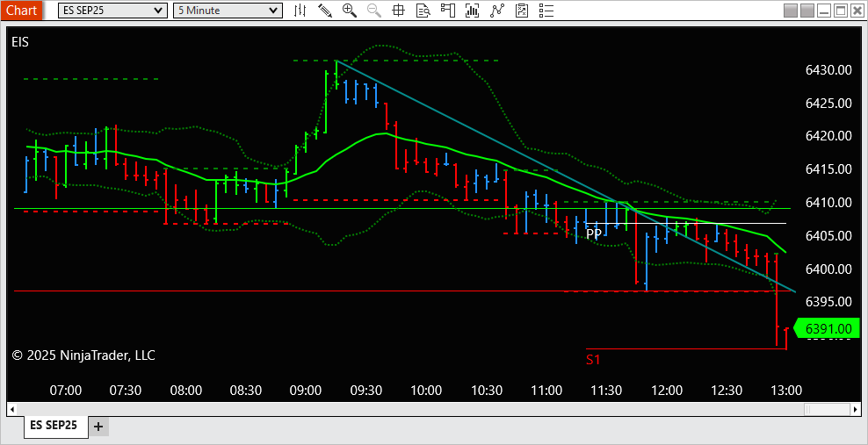This screenshot has height=445, width=868.
Task: Click the second gray link square
Action: click(x=807, y=10)
